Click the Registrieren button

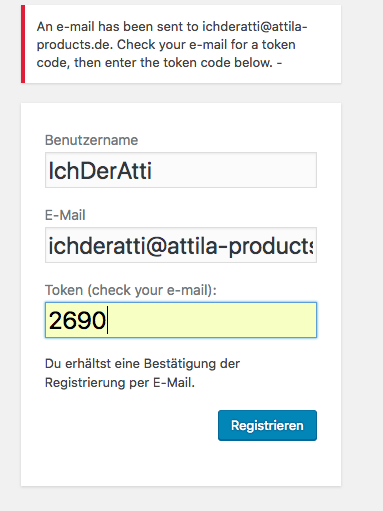click(267, 425)
